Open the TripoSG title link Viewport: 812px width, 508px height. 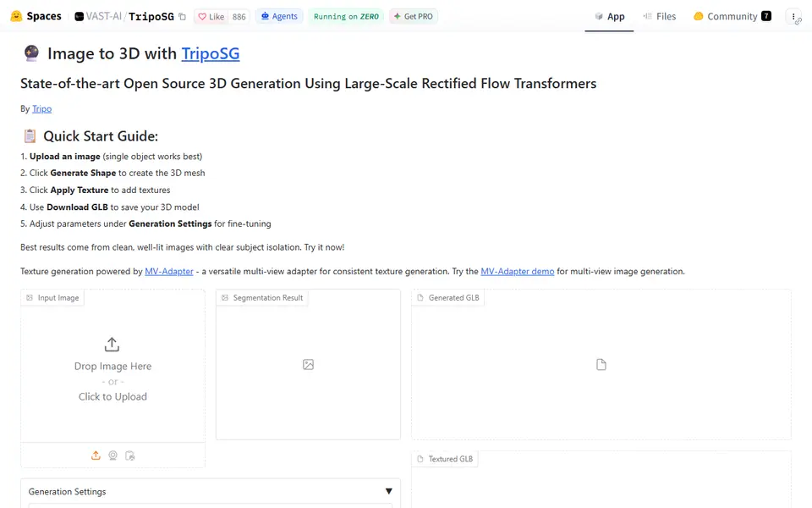pyautogui.click(x=211, y=53)
